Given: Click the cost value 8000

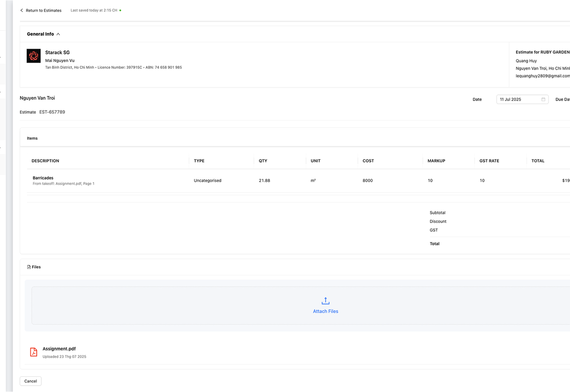Looking at the screenshot, I should [x=368, y=181].
